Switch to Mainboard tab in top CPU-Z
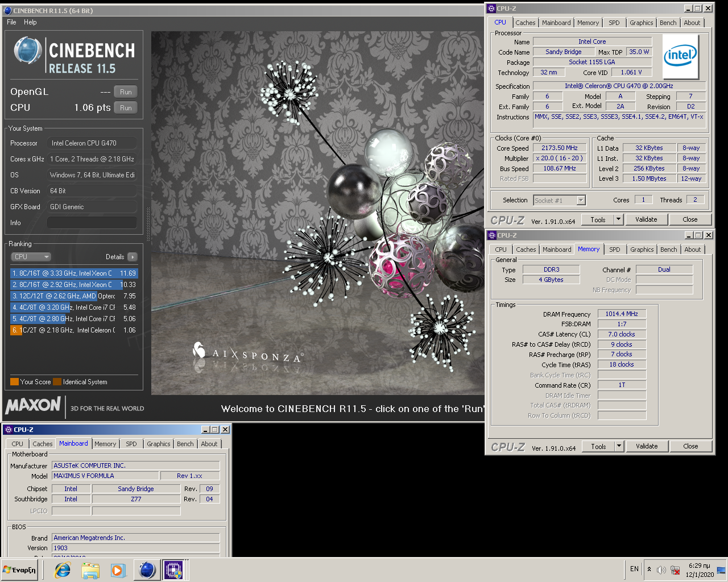Screen dimensions: 728x582 pos(556,23)
